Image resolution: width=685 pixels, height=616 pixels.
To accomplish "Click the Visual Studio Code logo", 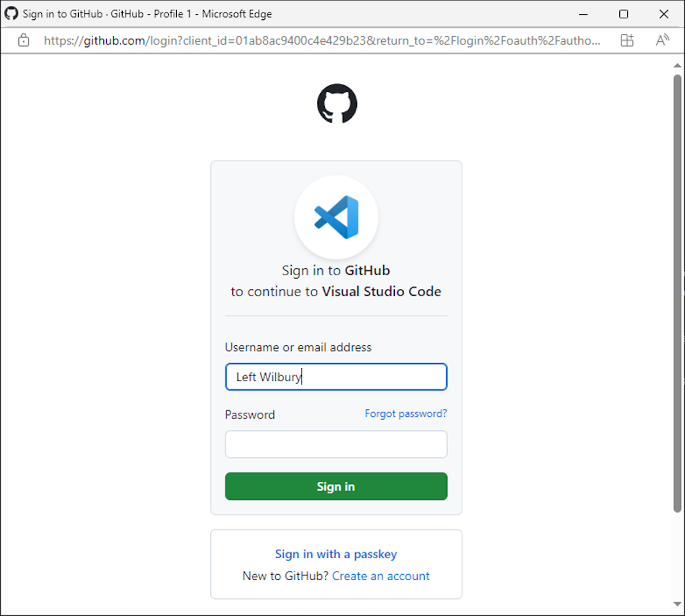I will click(x=336, y=217).
